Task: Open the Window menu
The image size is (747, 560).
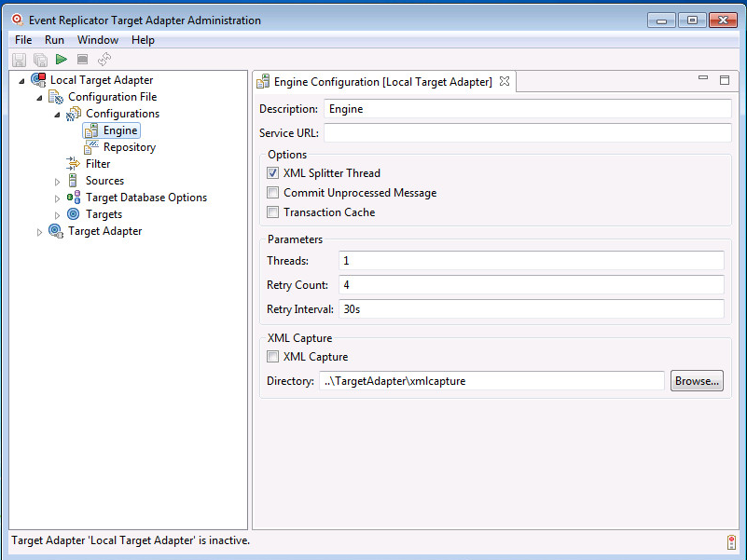Action: [x=97, y=40]
